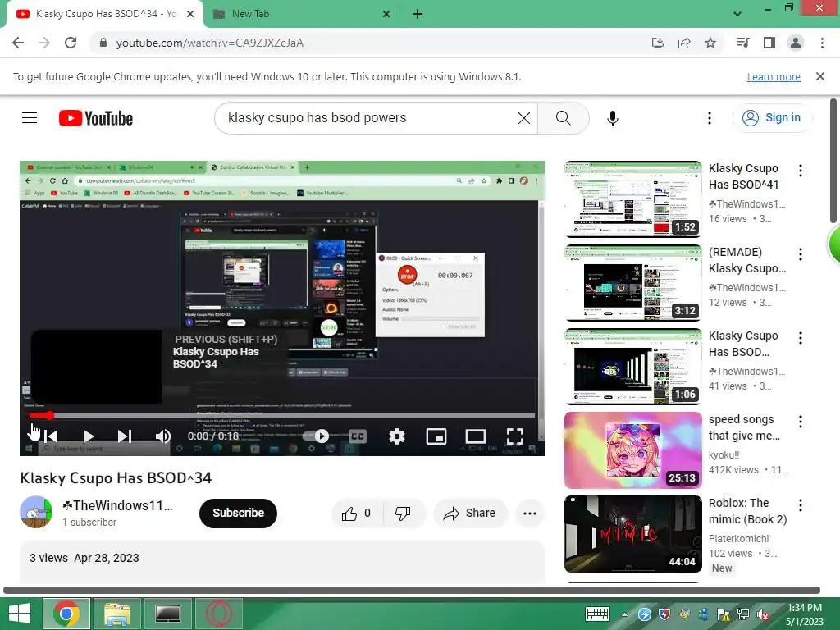
Task: Show hidden tray icons
Action: pyautogui.click(x=624, y=614)
